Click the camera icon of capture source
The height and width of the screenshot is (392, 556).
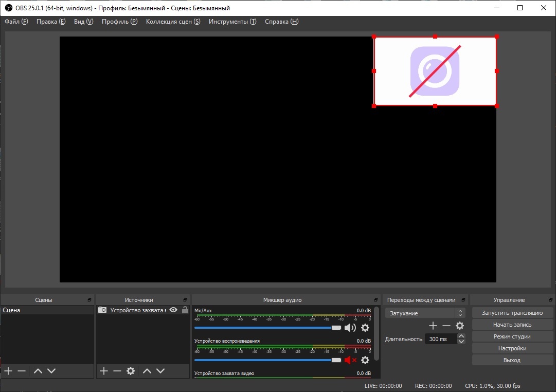pyautogui.click(x=102, y=310)
